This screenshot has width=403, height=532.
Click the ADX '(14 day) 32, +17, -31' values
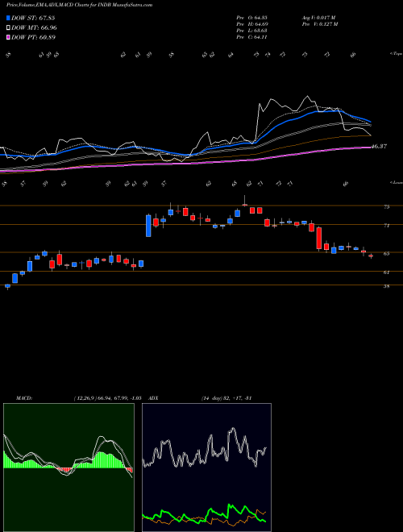click(226, 398)
